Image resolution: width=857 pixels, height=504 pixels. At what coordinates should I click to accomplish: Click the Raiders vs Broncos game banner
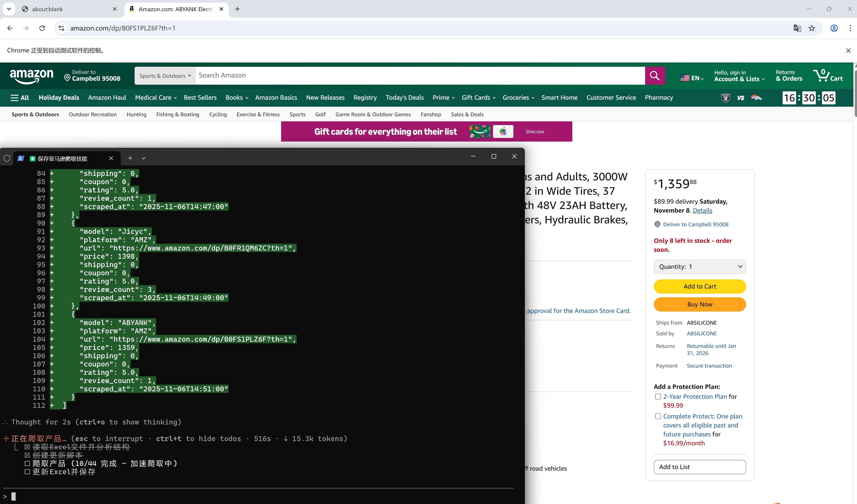pos(741,98)
